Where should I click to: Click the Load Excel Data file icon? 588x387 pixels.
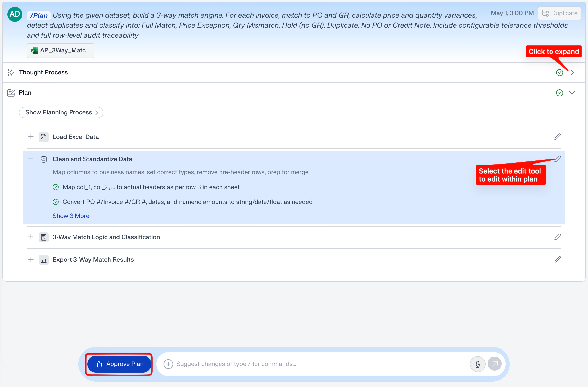tap(44, 137)
